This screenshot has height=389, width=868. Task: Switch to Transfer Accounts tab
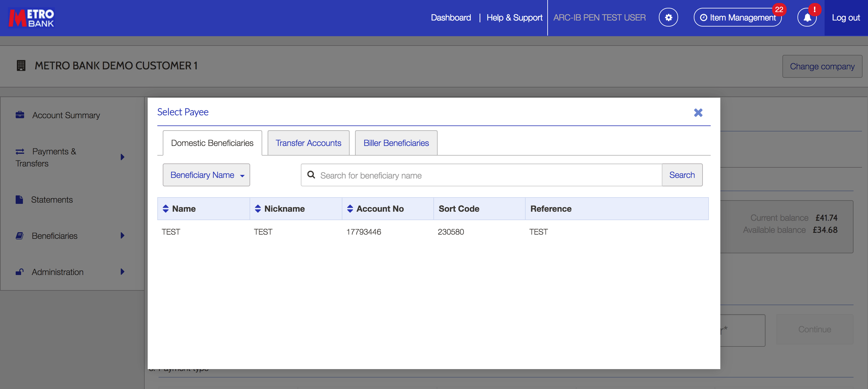[309, 143]
